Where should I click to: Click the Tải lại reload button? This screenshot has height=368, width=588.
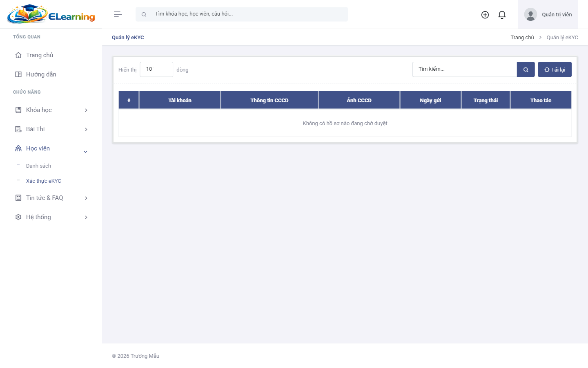click(x=555, y=70)
